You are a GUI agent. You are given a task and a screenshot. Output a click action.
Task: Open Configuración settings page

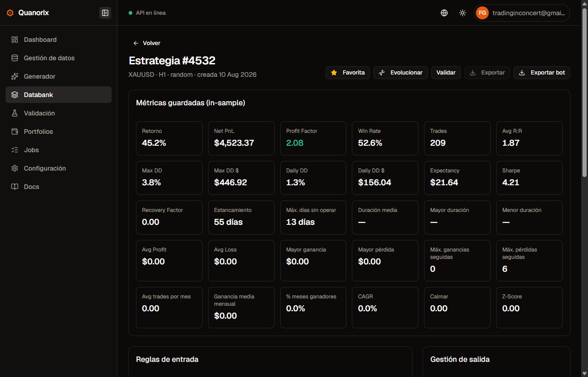point(58,168)
